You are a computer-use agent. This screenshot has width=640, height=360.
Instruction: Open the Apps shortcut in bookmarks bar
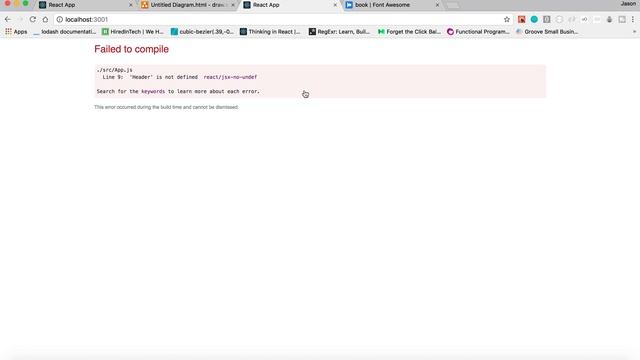click(16, 31)
